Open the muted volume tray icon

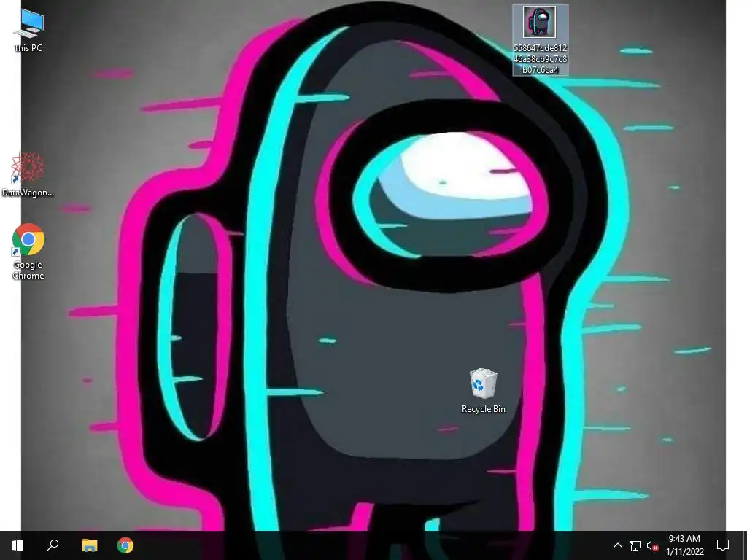(652, 545)
